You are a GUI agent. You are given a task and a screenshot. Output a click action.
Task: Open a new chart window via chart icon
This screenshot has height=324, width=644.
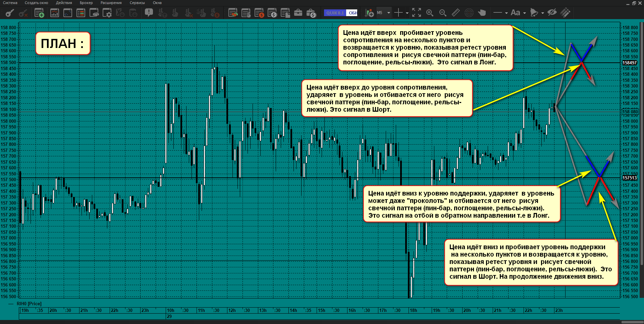coord(54,13)
